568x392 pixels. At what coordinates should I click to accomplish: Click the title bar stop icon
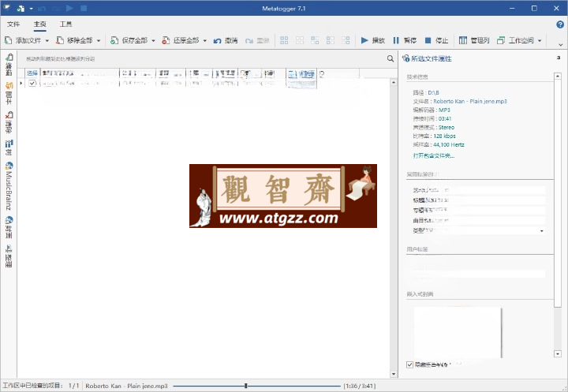tap(84, 8)
